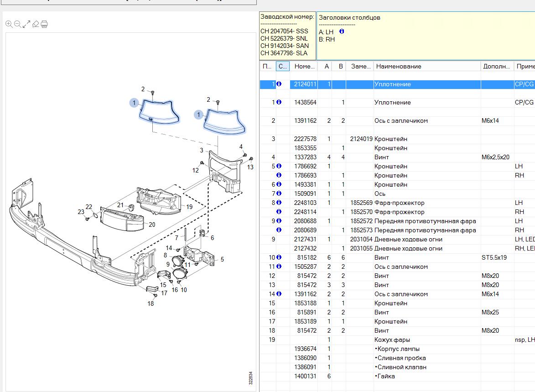Open info icon for part 2248103
This screenshot has width=535, height=392.
279,203
